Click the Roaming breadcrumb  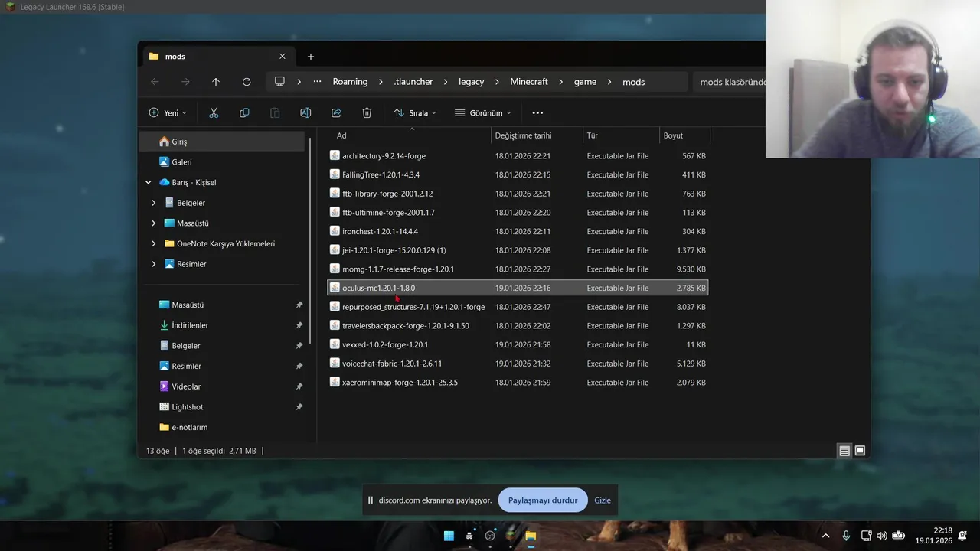click(x=350, y=82)
